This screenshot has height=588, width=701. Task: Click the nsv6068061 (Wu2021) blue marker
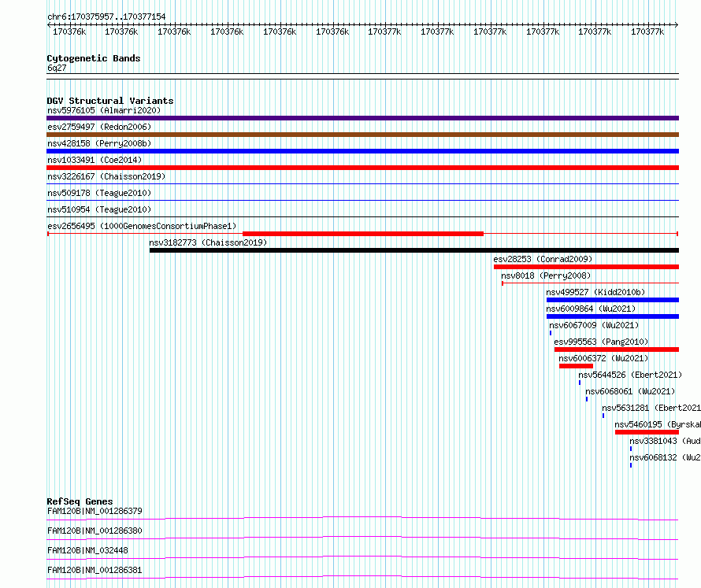pyautogui.click(x=587, y=399)
